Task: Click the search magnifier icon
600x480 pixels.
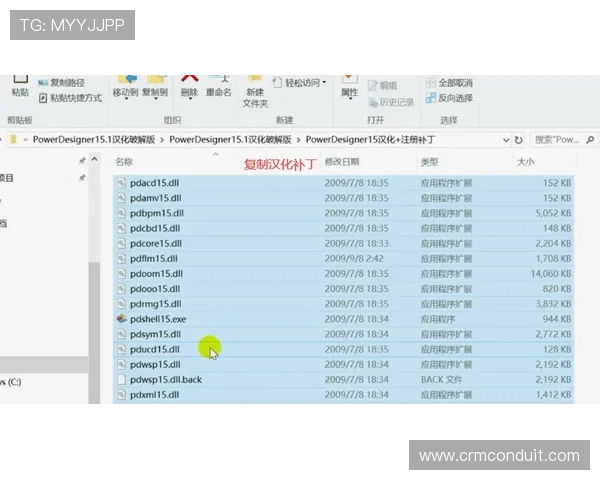Action: pos(590,140)
